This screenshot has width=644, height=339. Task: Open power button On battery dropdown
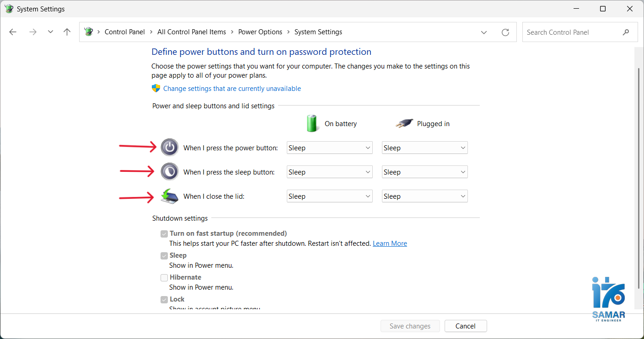coord(329,148)
